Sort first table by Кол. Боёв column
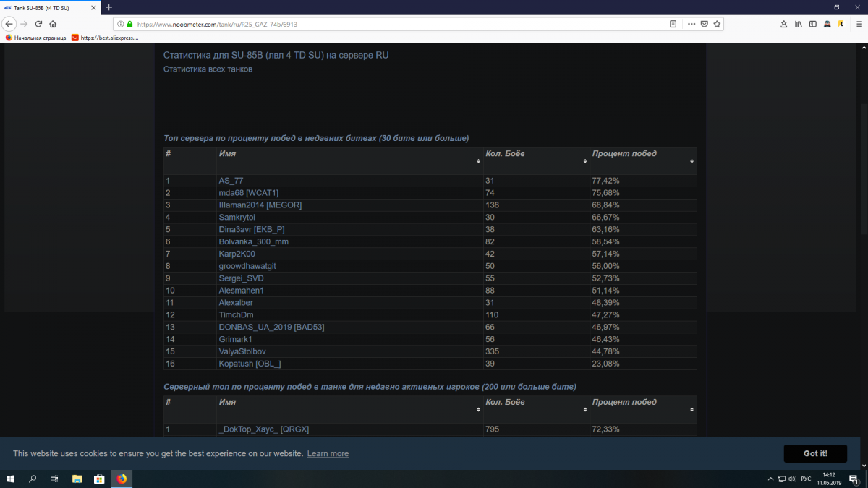Image resolution: width=868 pixels, height=488 pixels. click(x=535, y=160)
